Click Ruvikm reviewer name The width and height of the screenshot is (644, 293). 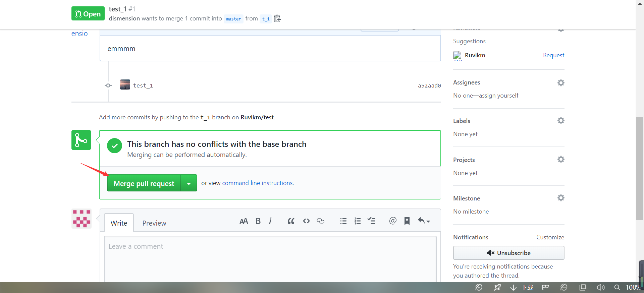[475, 55]
